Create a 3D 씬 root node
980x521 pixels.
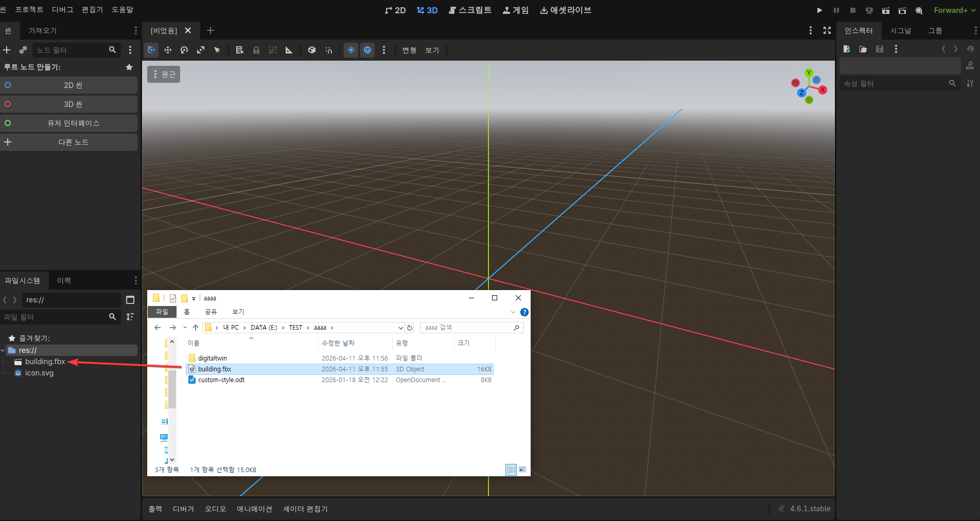pos(73,104)
